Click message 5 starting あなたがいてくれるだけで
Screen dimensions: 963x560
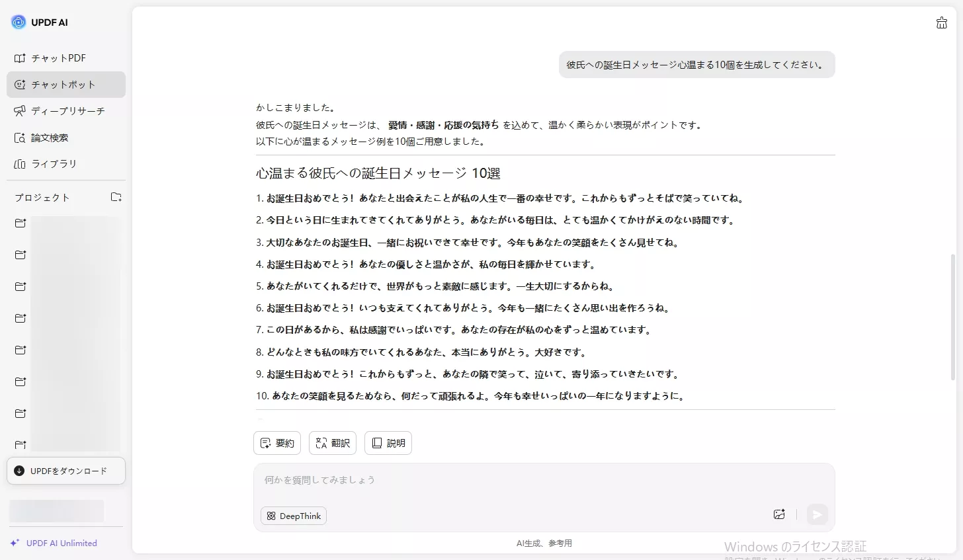coord(436,286)
